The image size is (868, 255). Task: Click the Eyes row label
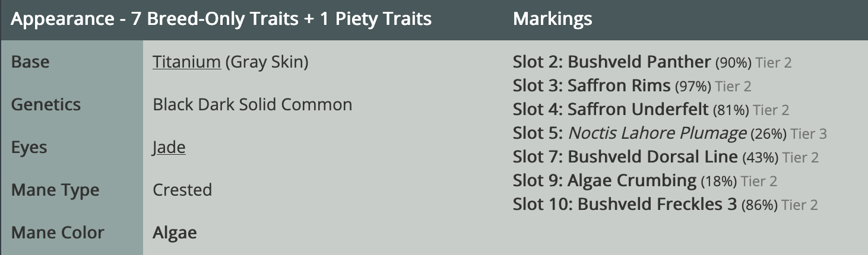point(29,148)
